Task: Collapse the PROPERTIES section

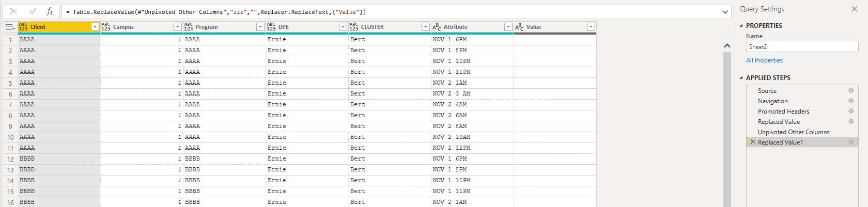Action: (x=741, y=25)
